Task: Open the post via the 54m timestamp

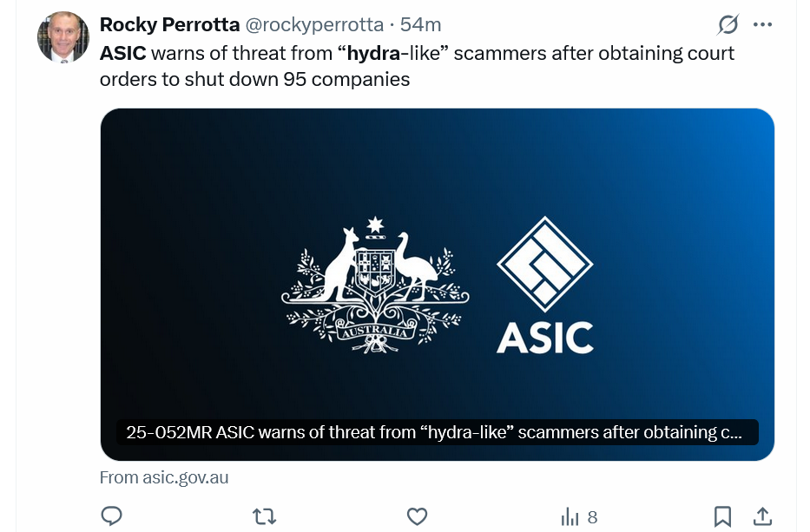Action: (x=420, y=24)
